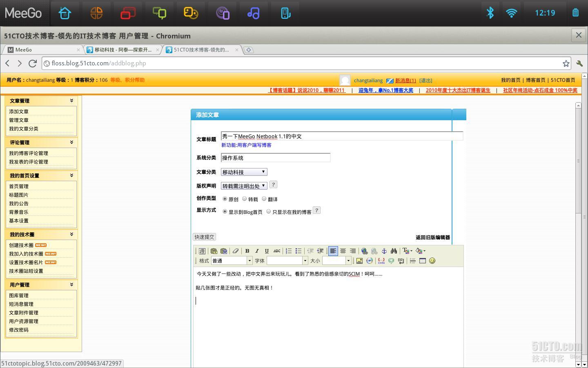Toggle underline formatting in the editor
The height and width of the screenshot is (368, 588).
[x=267, y=251]
